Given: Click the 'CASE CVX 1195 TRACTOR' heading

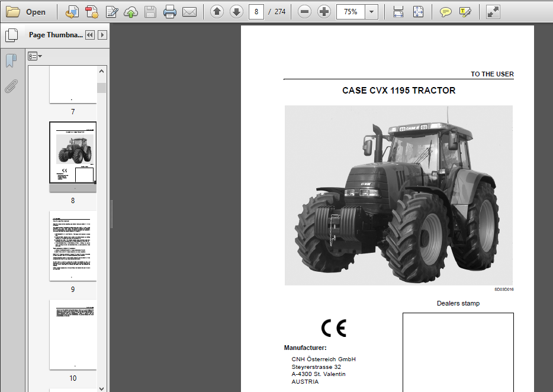Looking at the screenshot, I should point(398,91).
